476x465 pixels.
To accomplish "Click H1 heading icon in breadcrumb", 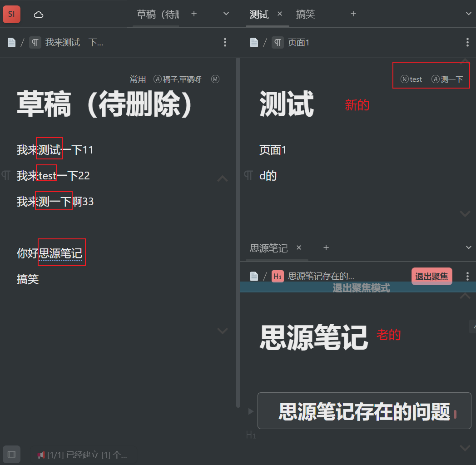I will pyautogui.click(x=278, y=276).
